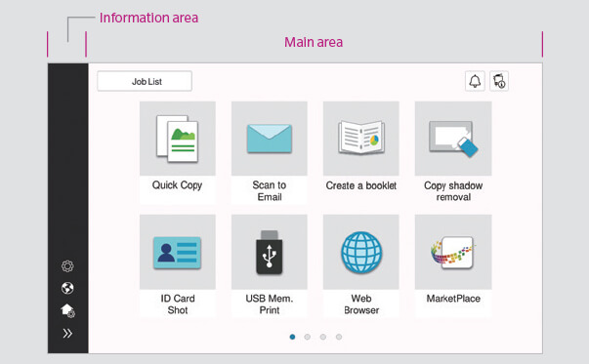Switch to second home page dot

click(308, 337)
